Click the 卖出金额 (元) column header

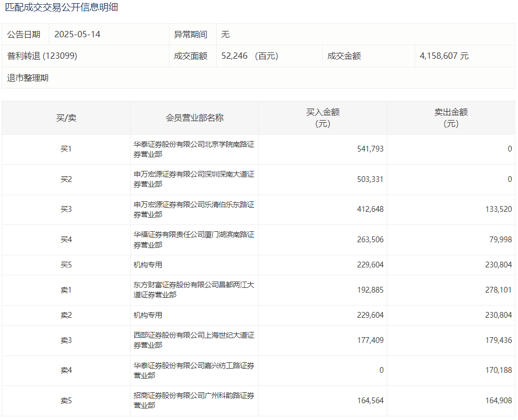tap(451, 118)
